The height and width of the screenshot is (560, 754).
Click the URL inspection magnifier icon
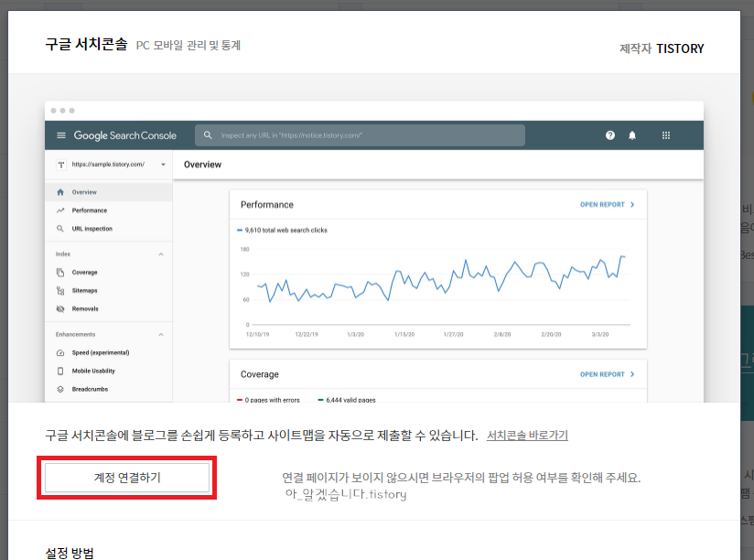(60, 229)
